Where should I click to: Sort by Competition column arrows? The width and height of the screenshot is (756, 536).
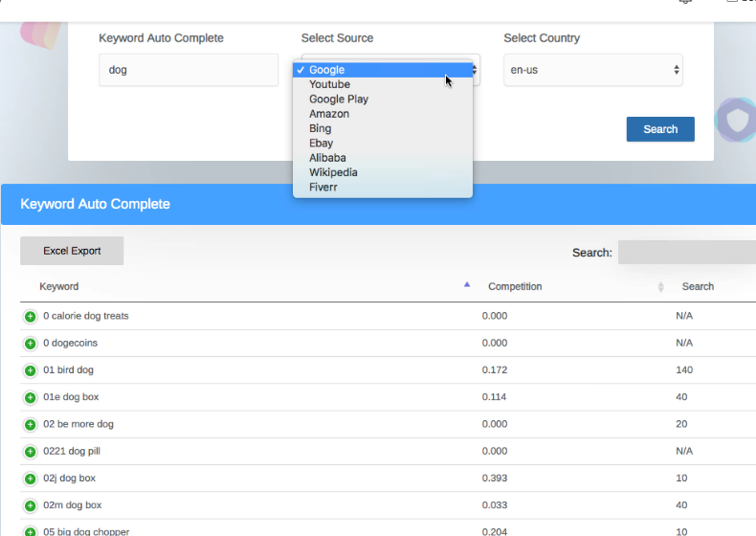point(660,287)
